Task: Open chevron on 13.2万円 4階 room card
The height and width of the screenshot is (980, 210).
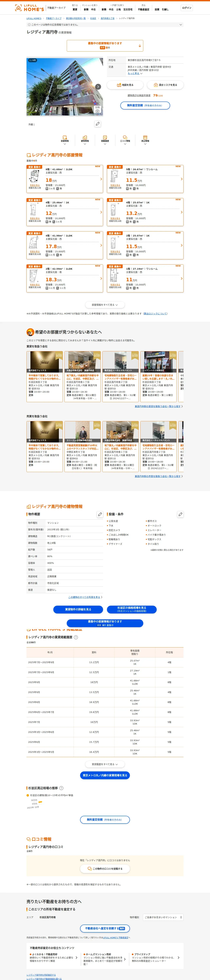Action: tap(181, 212)
